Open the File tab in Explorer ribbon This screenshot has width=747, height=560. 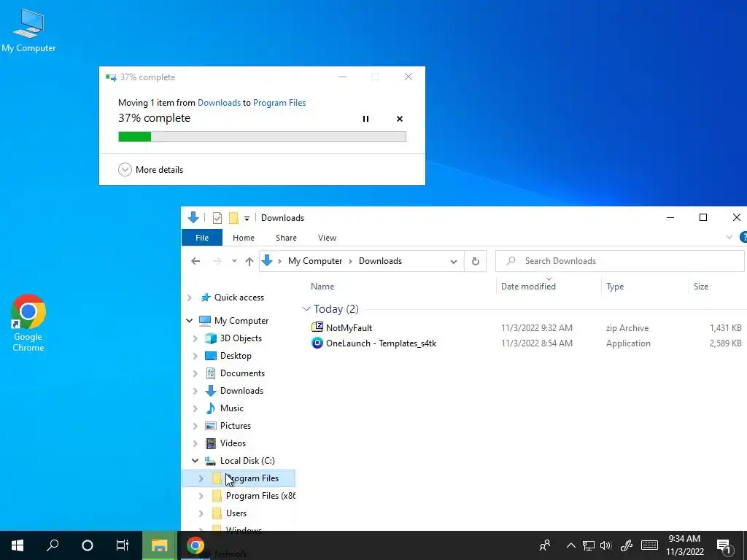(x=202, y=238)
